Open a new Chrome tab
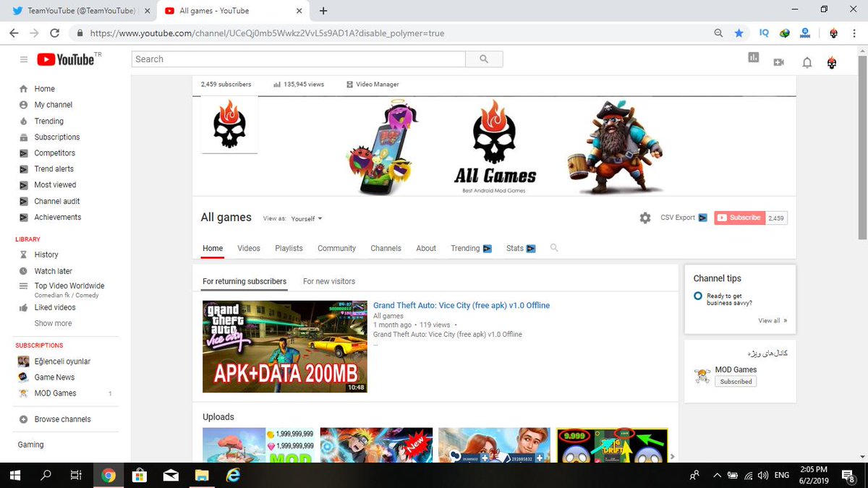 [323, 11]
